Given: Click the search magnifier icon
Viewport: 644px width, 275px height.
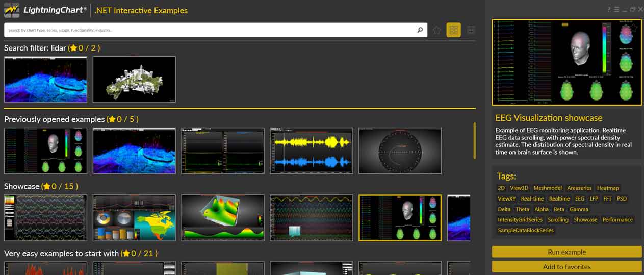Looking at the screenshot, I should (420, 30).
